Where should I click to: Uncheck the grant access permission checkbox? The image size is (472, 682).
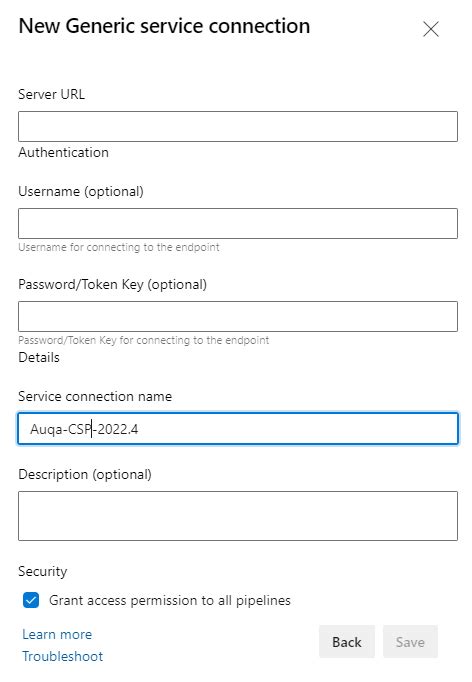coord(31,600)
